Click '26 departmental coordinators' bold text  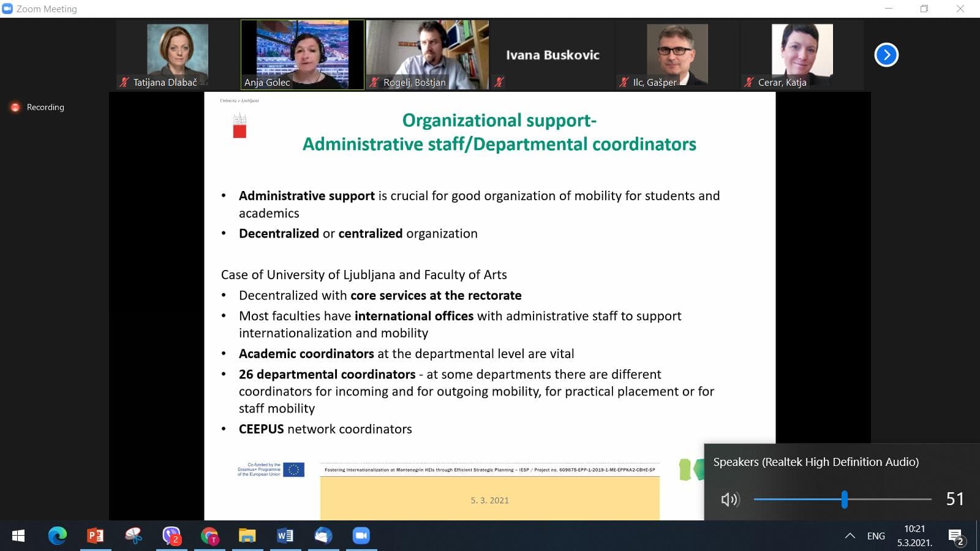pos(327,374)
